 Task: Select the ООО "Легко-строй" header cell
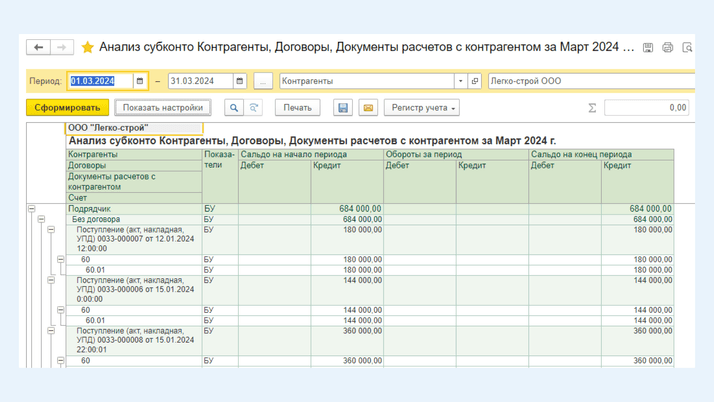(134, 128)
